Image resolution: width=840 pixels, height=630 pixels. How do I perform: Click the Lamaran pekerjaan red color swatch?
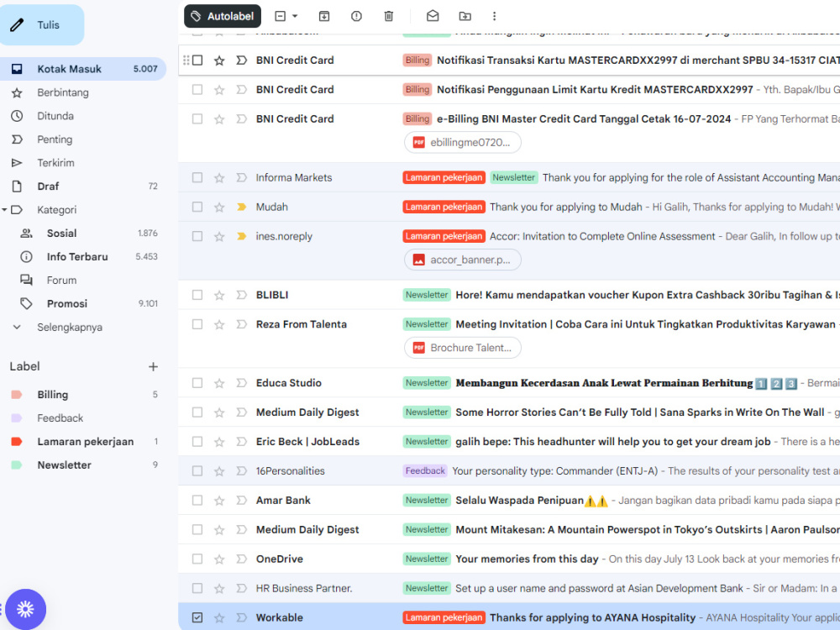(17, 442)
